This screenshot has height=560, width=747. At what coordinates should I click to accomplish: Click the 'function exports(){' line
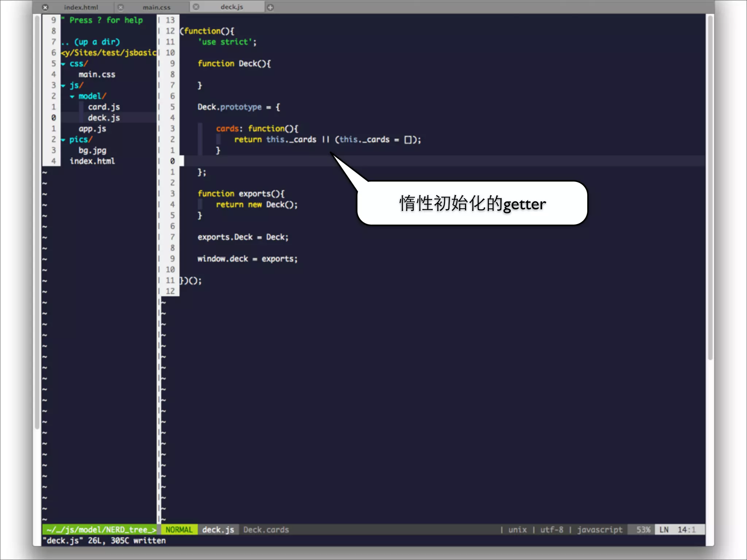tap(241, 194)
